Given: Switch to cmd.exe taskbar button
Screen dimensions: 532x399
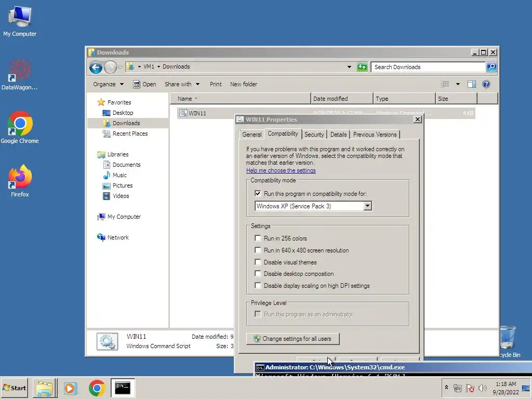Looking at the screenshot, I should [123, 388].
